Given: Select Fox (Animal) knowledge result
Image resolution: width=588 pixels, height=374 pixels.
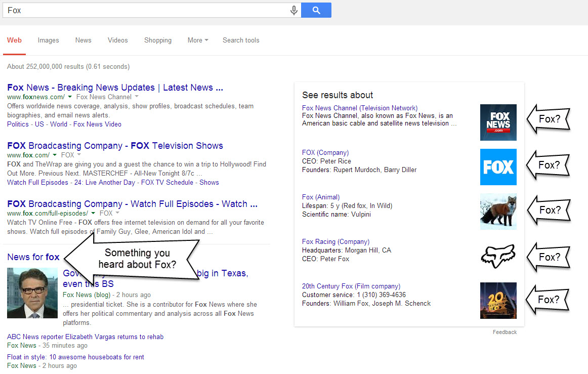Looking at the screenshot, I should click(321, 197).
